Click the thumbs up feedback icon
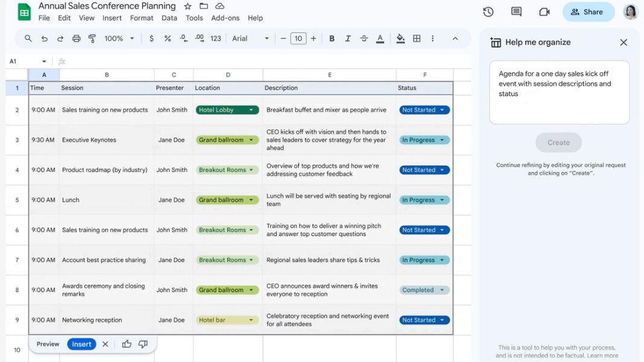644x362 pixels. pyautogui.click(x=127, y=344)
